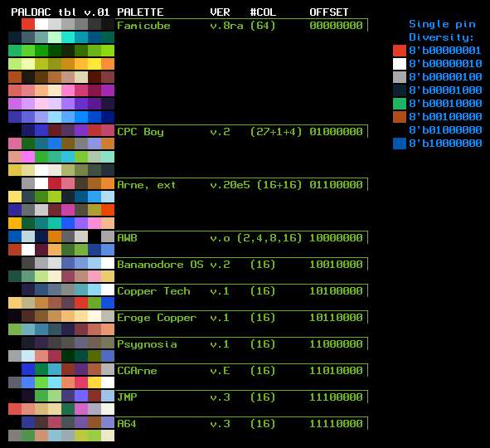Click the 'Eroge Copper' palette name
Screen dimensions: 490x448
pyautogui.click(x=157, y=318)
